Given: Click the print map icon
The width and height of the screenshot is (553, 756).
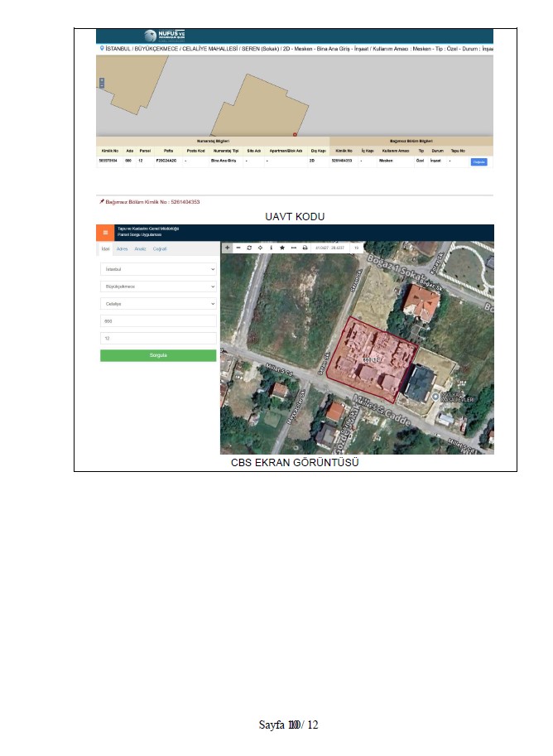Looking at the screenshot, I should (305, 248).
